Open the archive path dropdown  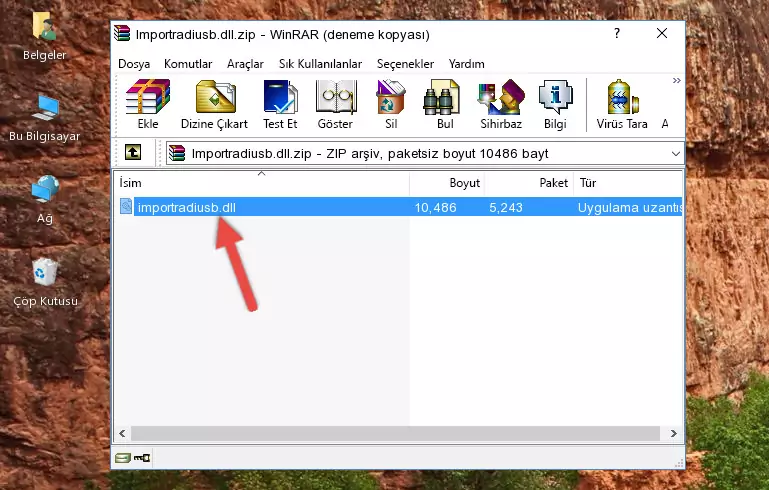[675, 154]
